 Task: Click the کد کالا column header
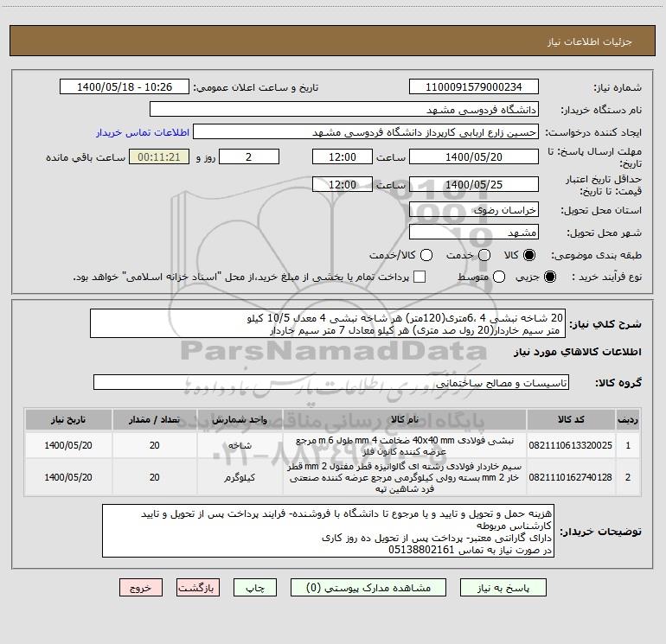571,420
